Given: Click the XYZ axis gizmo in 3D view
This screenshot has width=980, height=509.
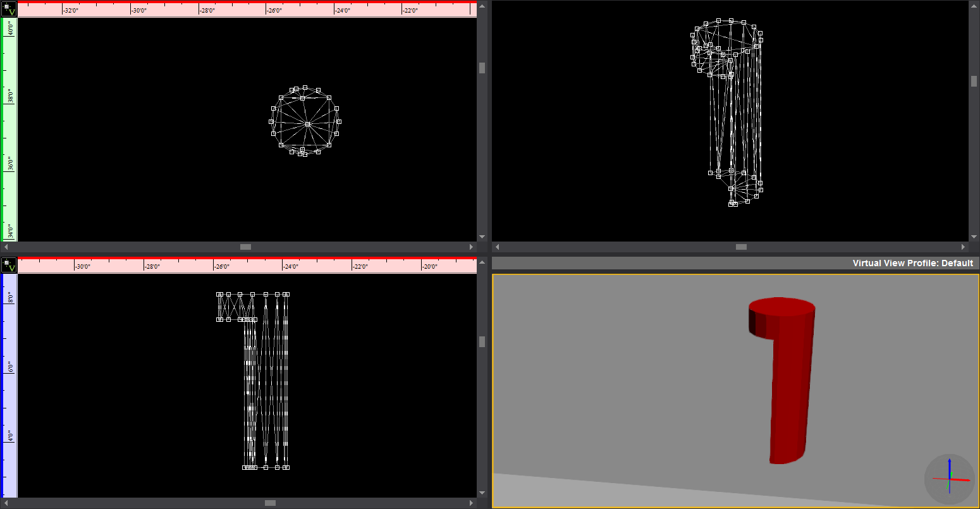Looking at the screenshot, I should tap(950, 479).
